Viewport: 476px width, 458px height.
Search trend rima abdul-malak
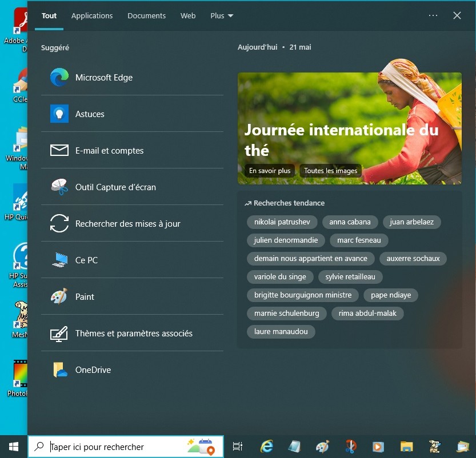click(x=367, y=313)
